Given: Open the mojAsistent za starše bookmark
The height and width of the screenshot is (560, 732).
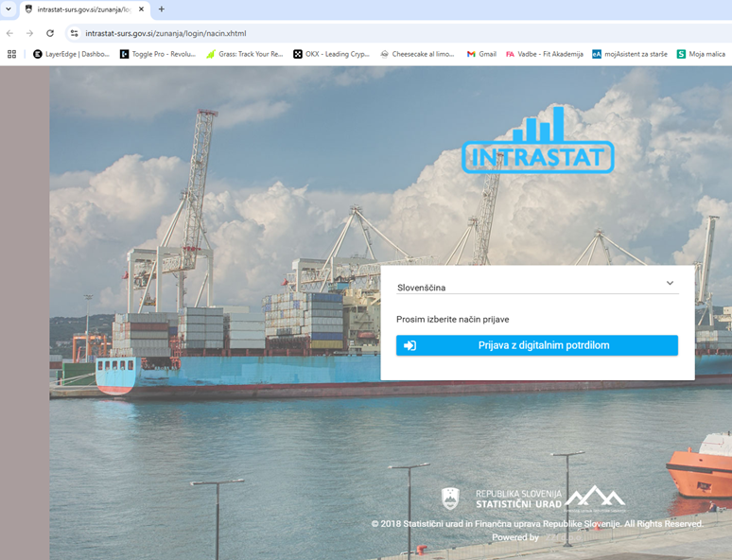Looking at the screenshot, I should coord(630,54).
